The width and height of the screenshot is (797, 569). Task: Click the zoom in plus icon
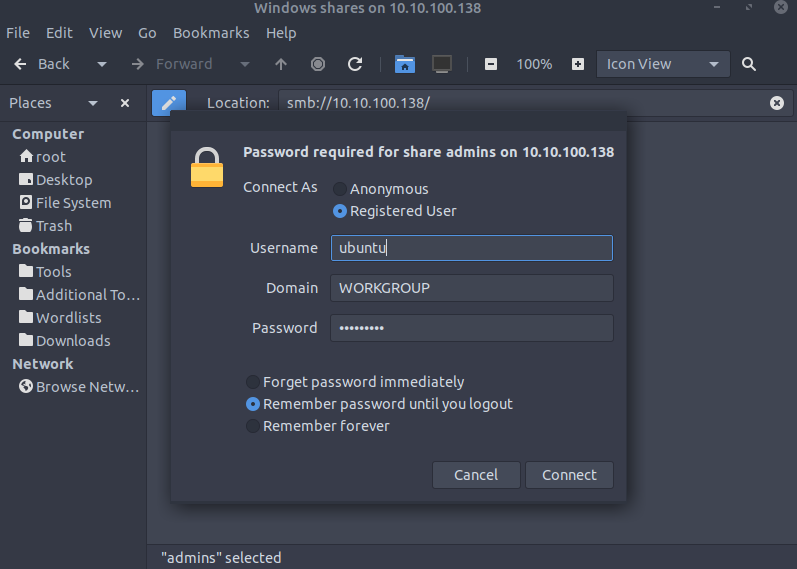(x=578, y=64)
